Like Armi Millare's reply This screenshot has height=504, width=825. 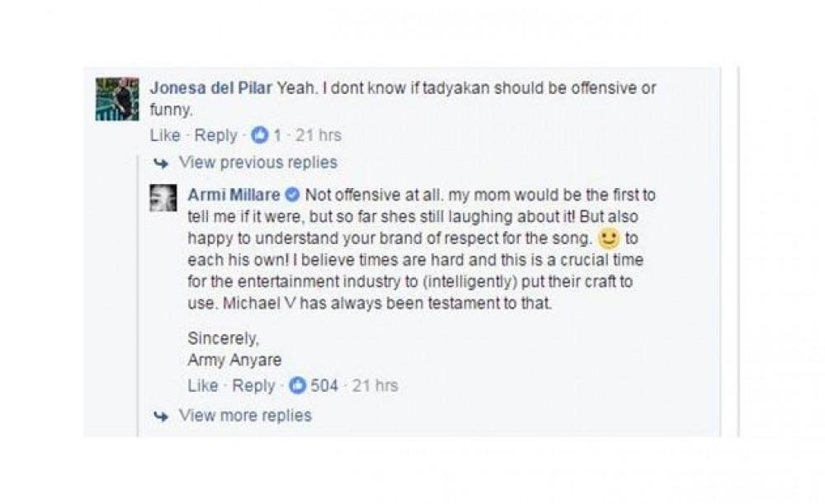point(203,385)
